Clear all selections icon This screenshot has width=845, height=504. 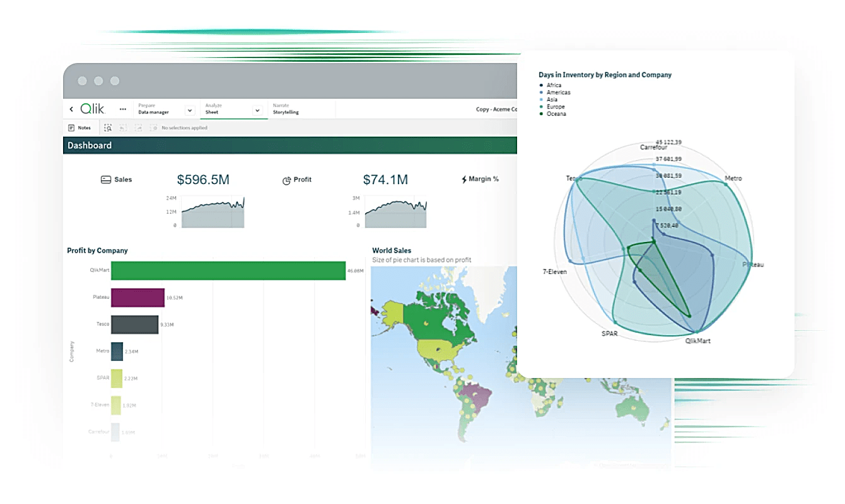(153, 128)
